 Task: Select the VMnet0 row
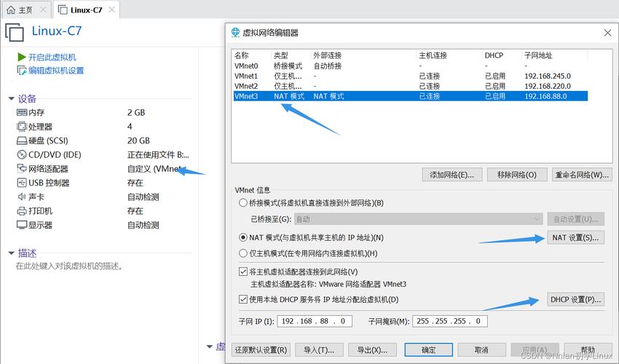click(411, 66)
